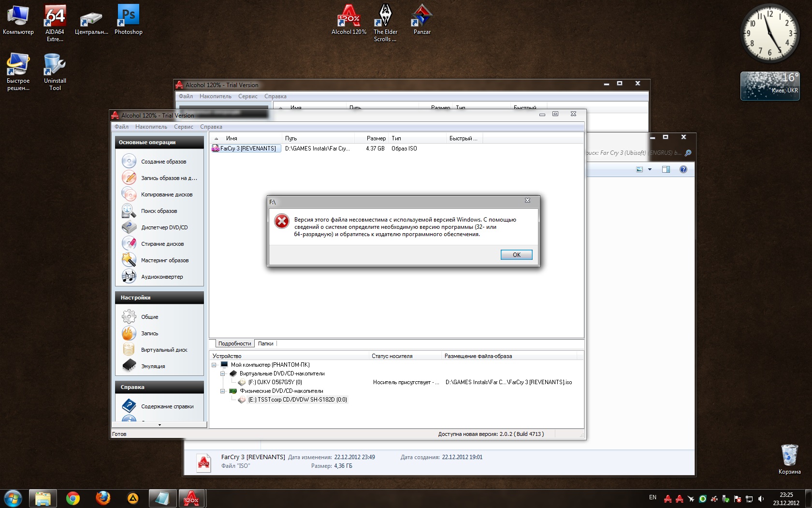The height and width of the screenshot is (508, 812).
Task: Open the Справка menu in front Alcohol window
Action: (211, 127)
